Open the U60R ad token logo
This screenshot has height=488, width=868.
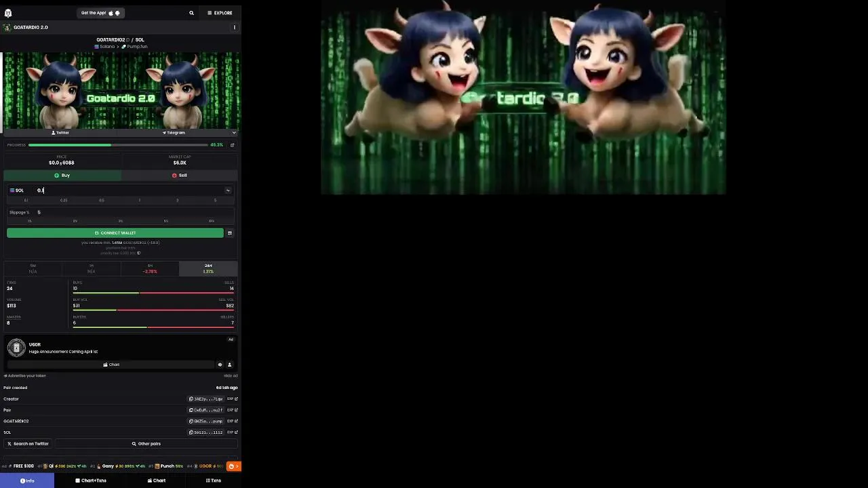(16, 348)
